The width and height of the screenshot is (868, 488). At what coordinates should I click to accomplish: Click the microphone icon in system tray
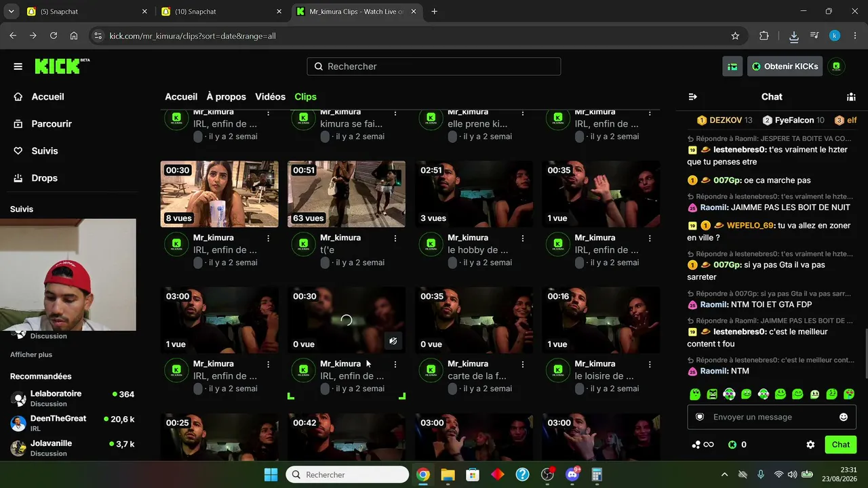click(x=761, y=474)
